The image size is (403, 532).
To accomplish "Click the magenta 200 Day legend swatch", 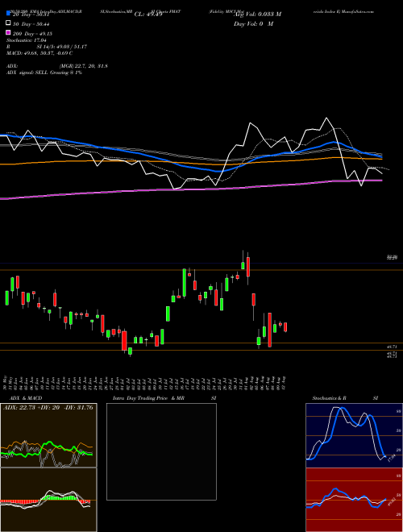I will click(x=8, y=33).
